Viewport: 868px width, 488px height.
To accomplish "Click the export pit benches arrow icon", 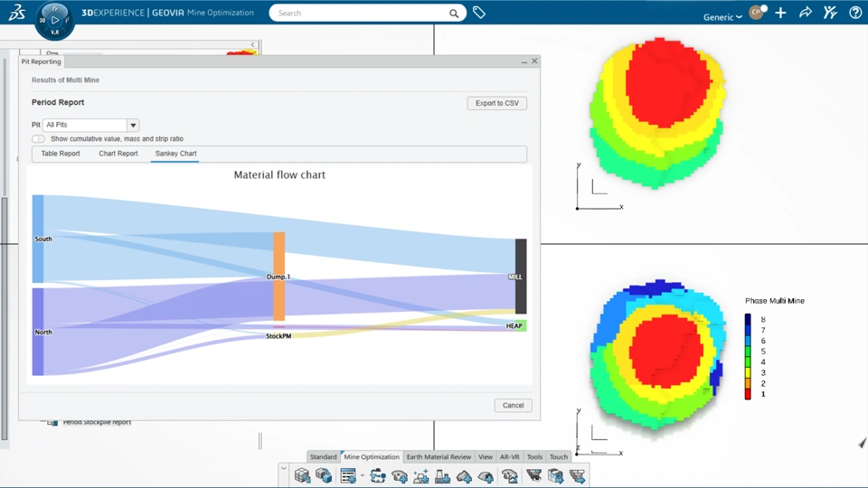I will 577,476.
